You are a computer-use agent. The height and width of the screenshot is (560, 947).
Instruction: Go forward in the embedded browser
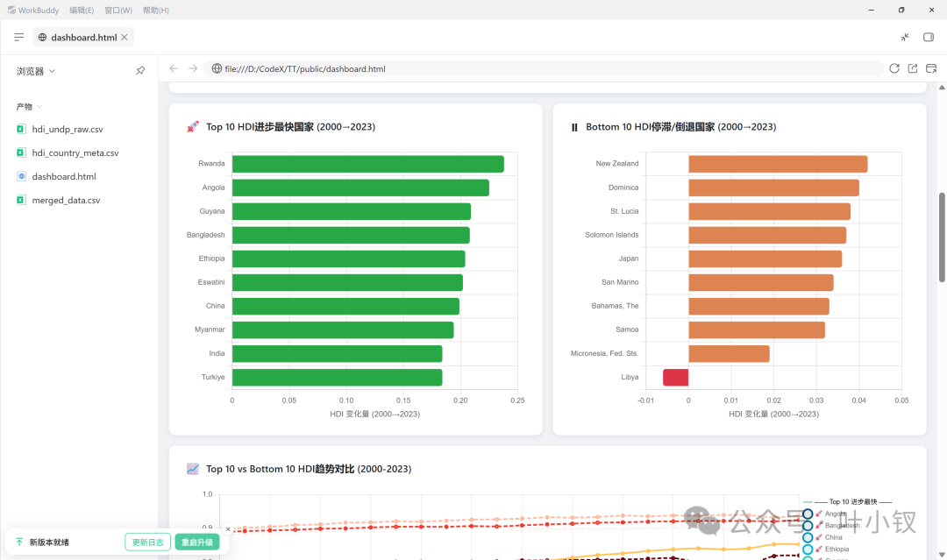click(193, 68)
